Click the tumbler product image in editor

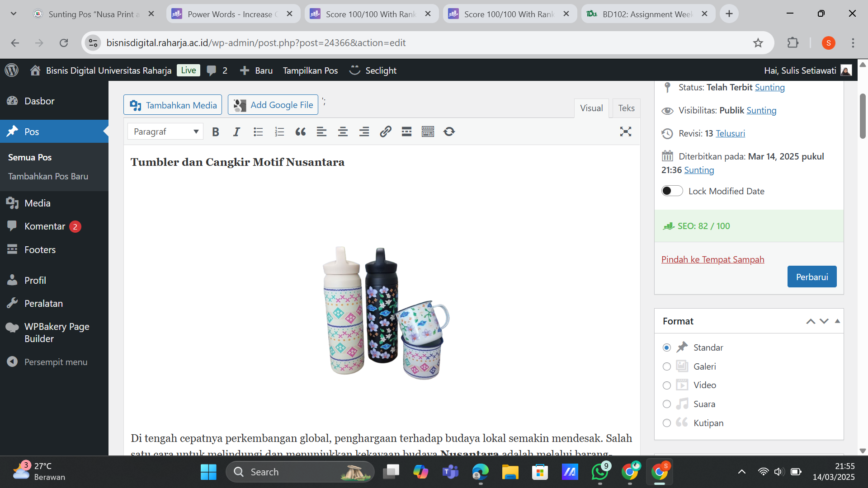[386, 313]
